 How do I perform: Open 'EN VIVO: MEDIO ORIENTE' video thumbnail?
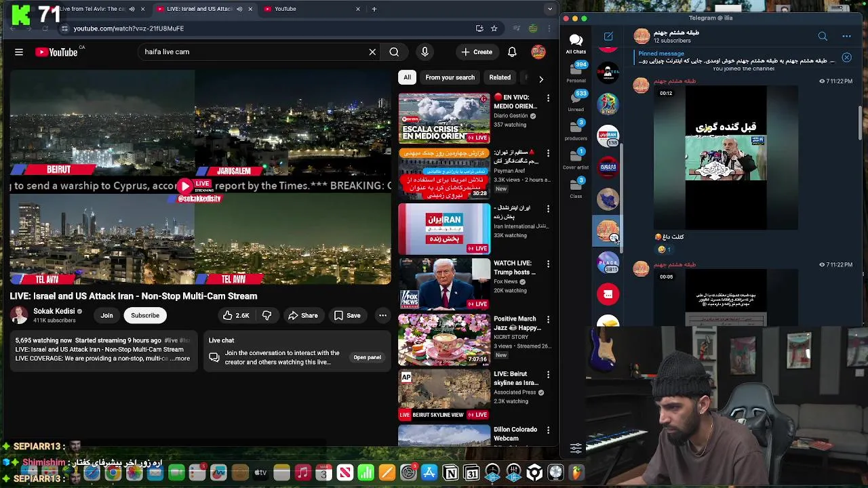444,118
